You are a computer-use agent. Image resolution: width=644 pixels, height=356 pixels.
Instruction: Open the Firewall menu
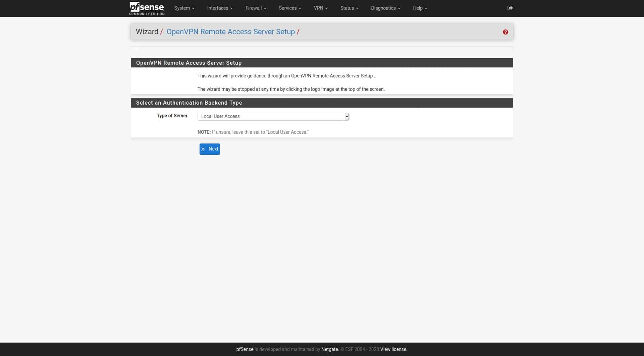[256, 8]
